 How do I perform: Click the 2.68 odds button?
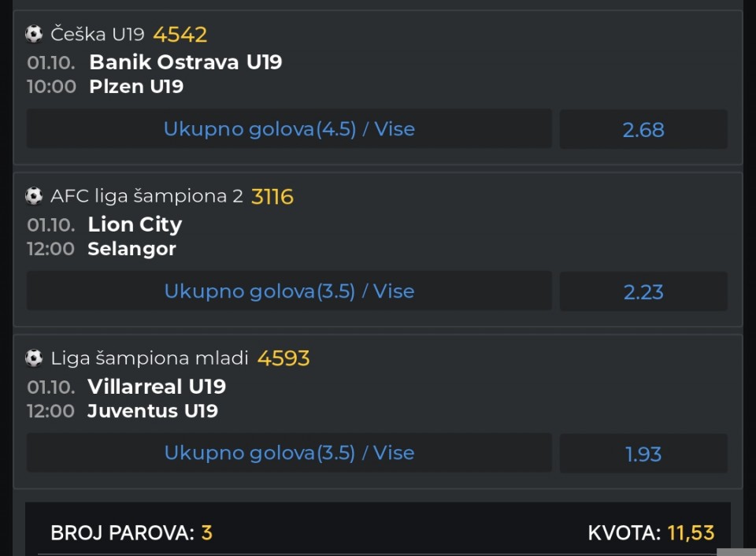pos(643,130)
